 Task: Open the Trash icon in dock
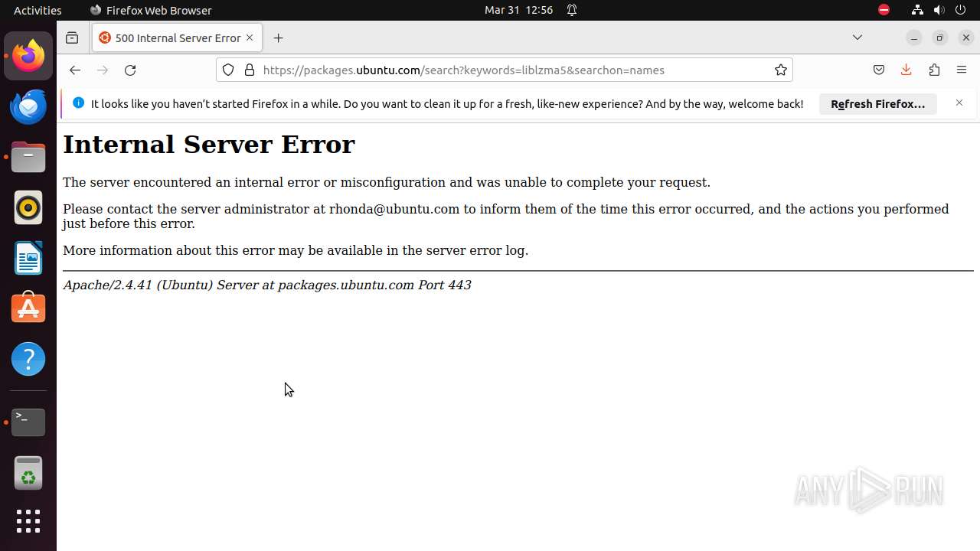point(28,473)
